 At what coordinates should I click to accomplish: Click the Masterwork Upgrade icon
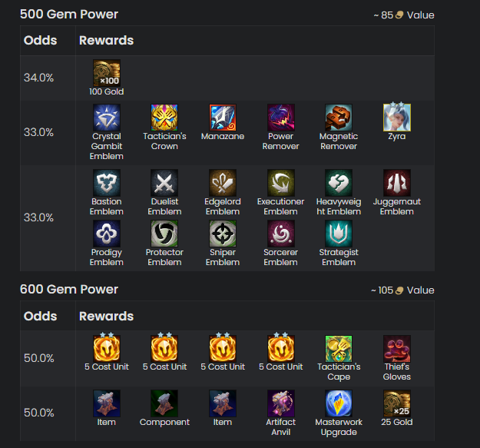click(x=339, y=403)
